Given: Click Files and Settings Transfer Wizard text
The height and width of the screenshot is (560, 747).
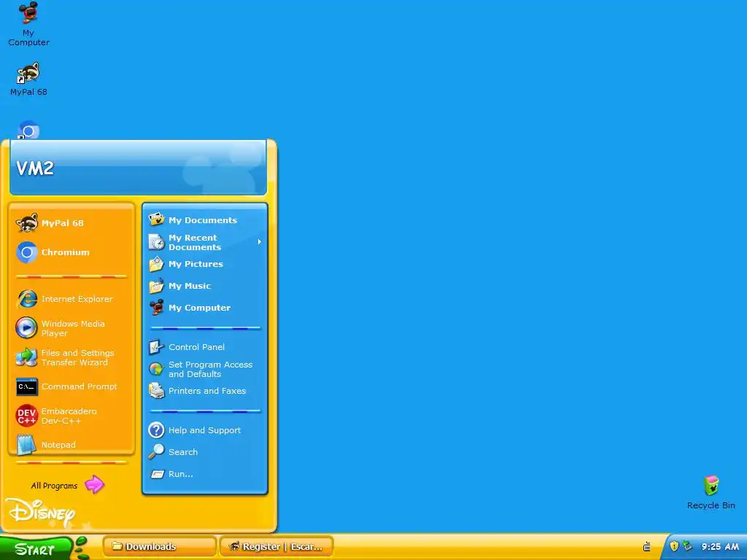Looking at the screenshot, I should [x=77, y=357].
